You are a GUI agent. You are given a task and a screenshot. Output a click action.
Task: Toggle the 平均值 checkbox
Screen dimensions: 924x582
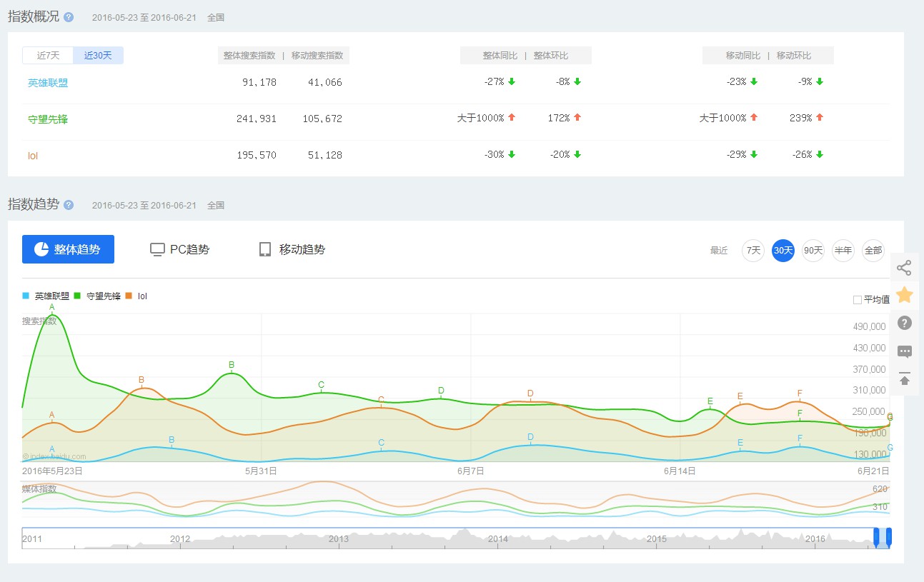pos(857,300)
